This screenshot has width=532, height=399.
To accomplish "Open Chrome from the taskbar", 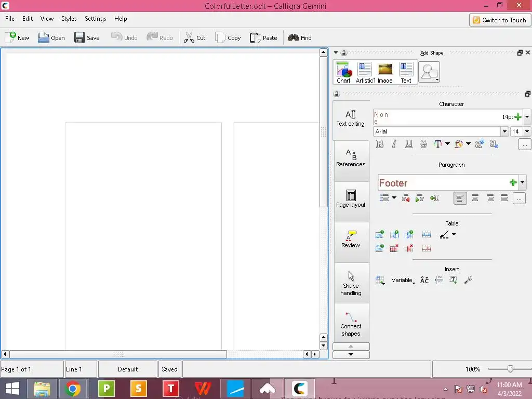I will [72, 389].
